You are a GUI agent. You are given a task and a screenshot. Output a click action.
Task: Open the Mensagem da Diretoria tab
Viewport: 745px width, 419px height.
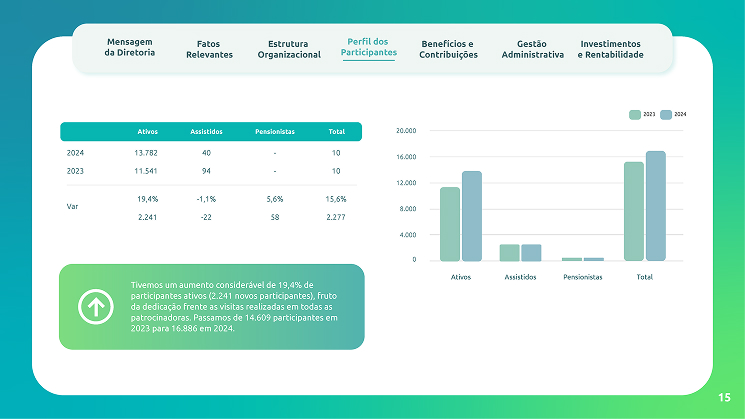[130, 47]
